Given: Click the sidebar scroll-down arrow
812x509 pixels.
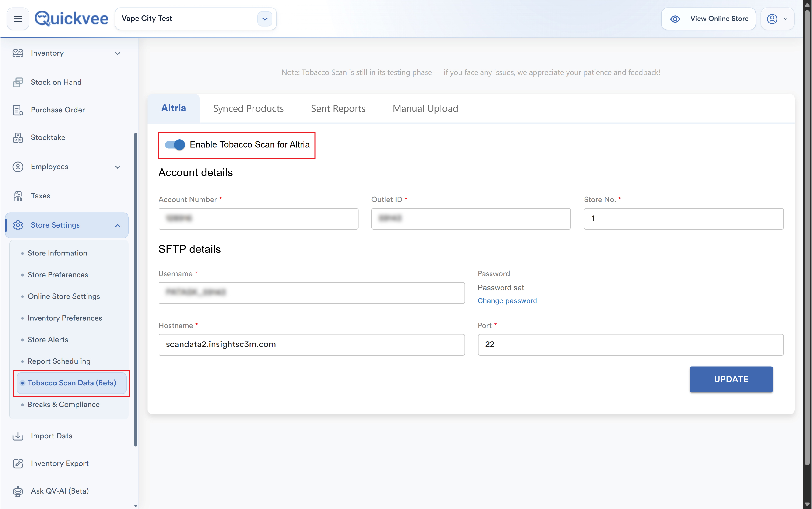Looking at the screenshot, I should click(136, 506).
